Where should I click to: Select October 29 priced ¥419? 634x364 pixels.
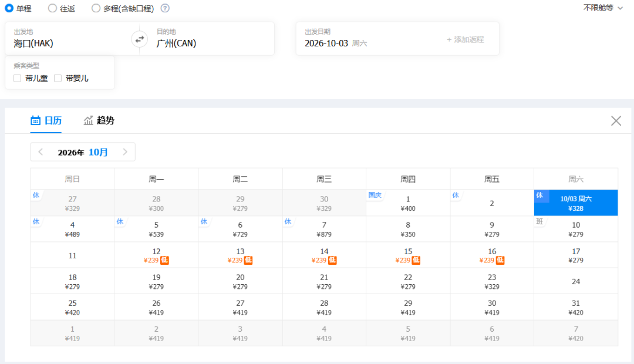(x=408, y=307)
